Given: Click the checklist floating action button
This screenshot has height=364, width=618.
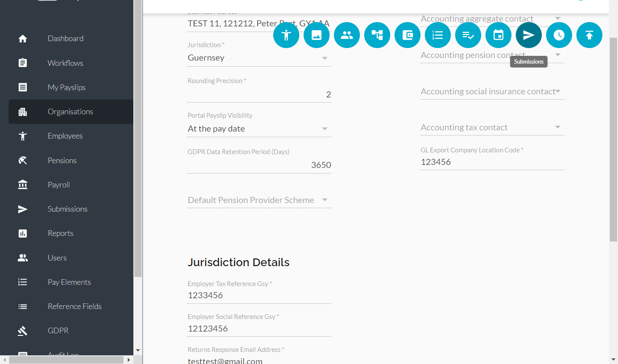Looking at the screenshot, I should point(468,35).
